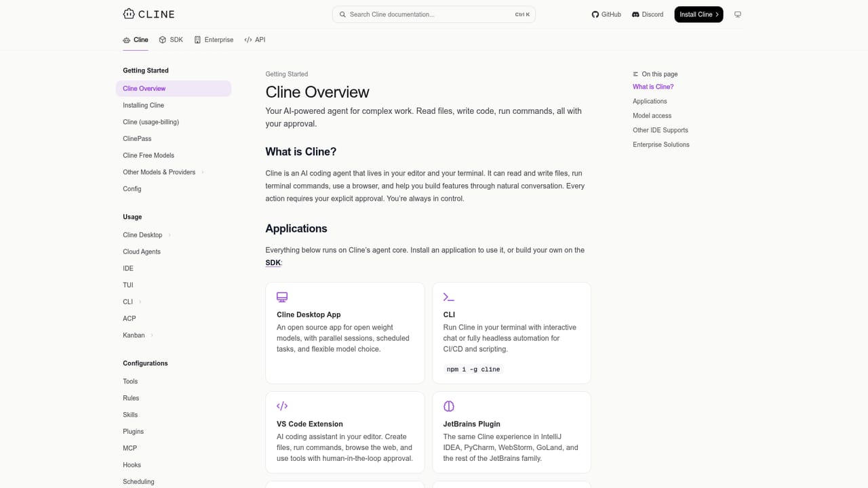Screen dimensions: 868x488
Task: Expand the Cline Desktop sidebar chevron
Action: click(x=170, y=235)
